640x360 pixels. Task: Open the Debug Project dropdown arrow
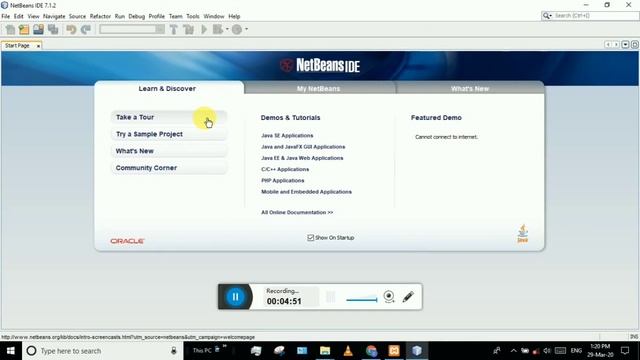[227, 29]
